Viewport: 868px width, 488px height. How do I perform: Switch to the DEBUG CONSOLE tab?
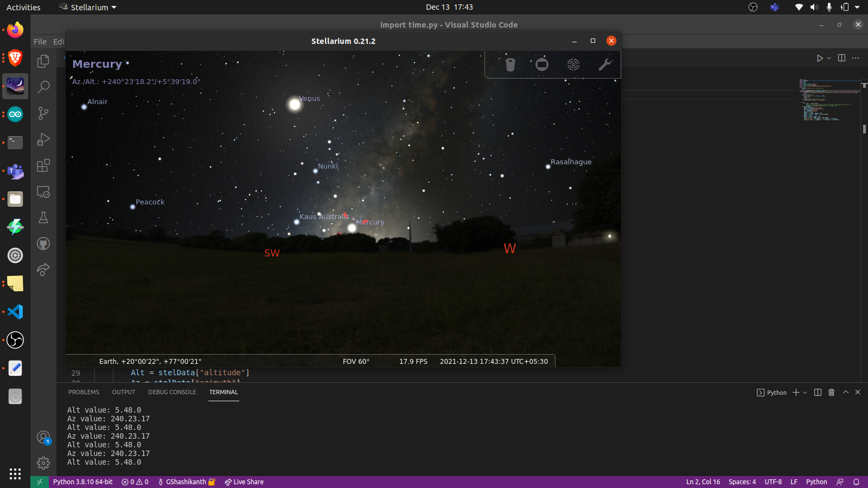click(x=172, y=392)
